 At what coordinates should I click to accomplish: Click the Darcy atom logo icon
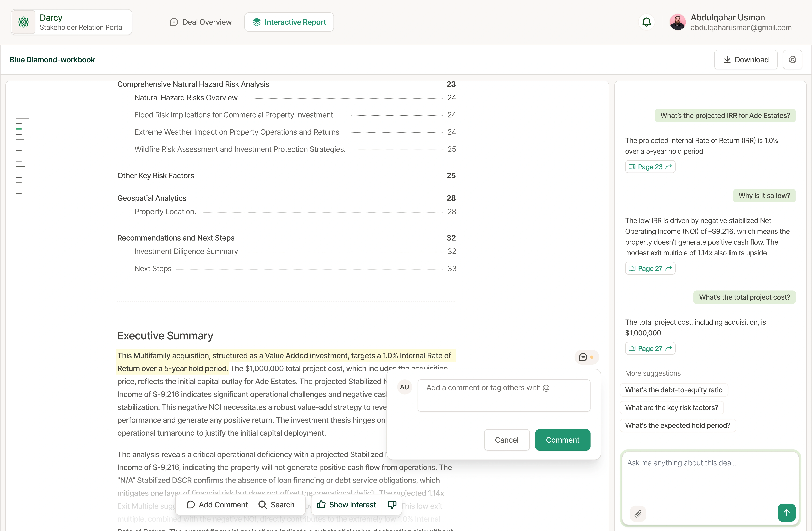[x=23, y=22]
